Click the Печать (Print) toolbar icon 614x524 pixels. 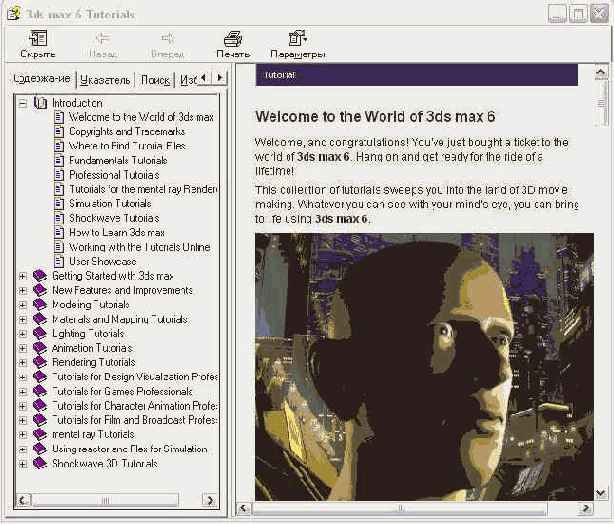pos(232,39)
